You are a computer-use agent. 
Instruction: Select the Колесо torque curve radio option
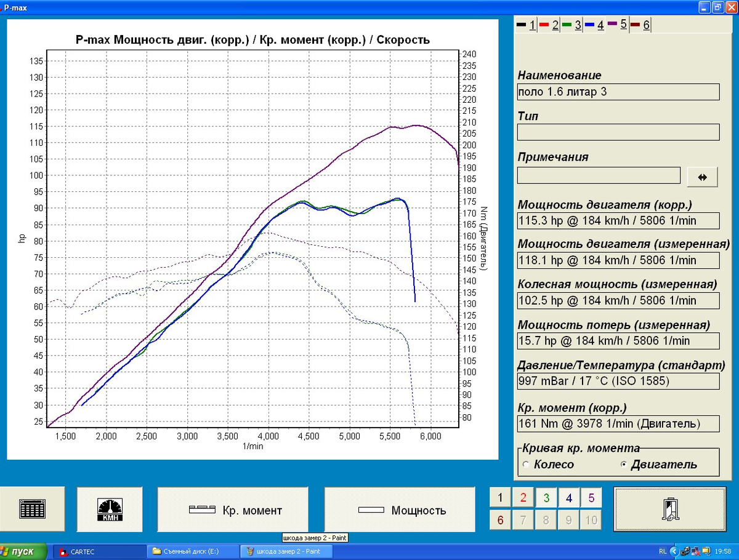click(x=548, y=465)
